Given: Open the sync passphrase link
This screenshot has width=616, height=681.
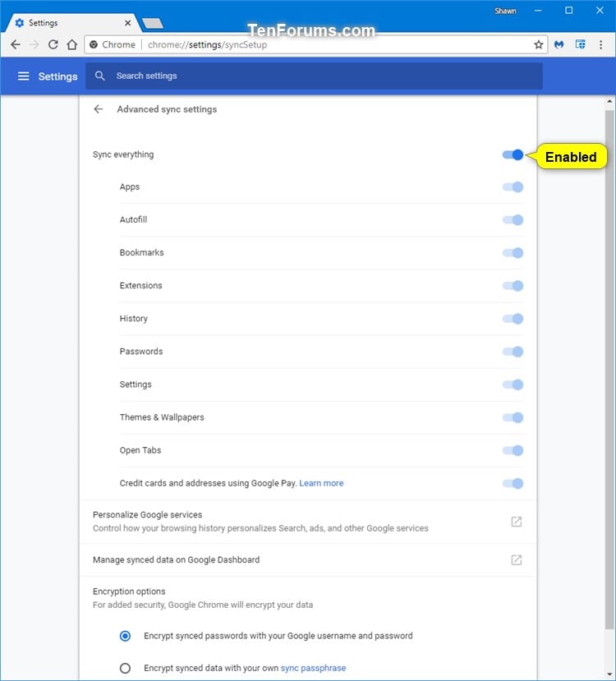Looking at the screenshot, I should pos(314,668).
